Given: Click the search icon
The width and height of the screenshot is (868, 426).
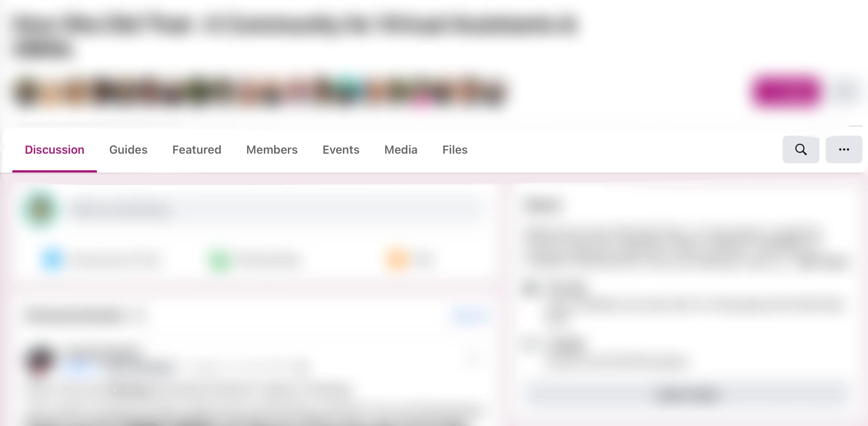Looking at the screenshot, I should point(800,149).
